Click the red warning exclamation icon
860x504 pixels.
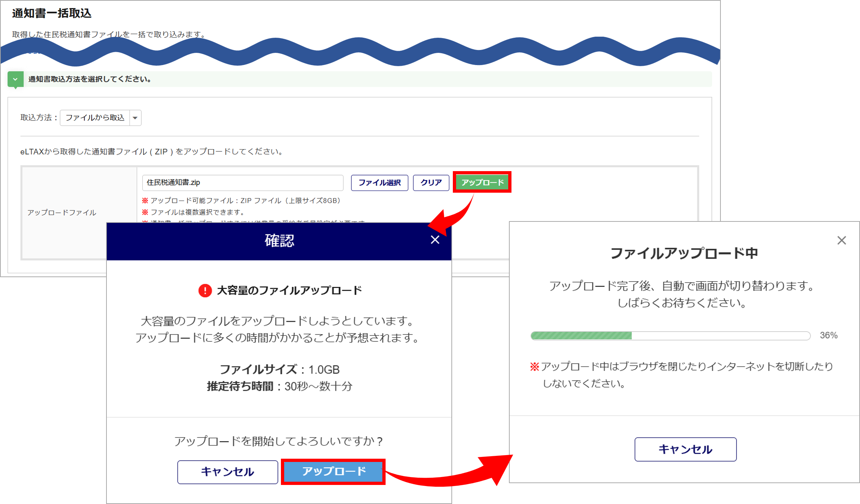pyautogui.click(x=205, y=290)
